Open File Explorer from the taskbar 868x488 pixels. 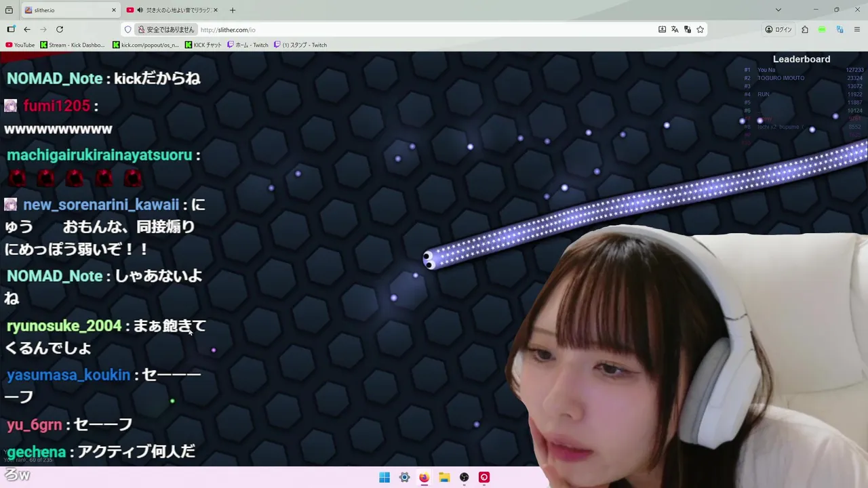pyautogui.click(x=444, y=477)
